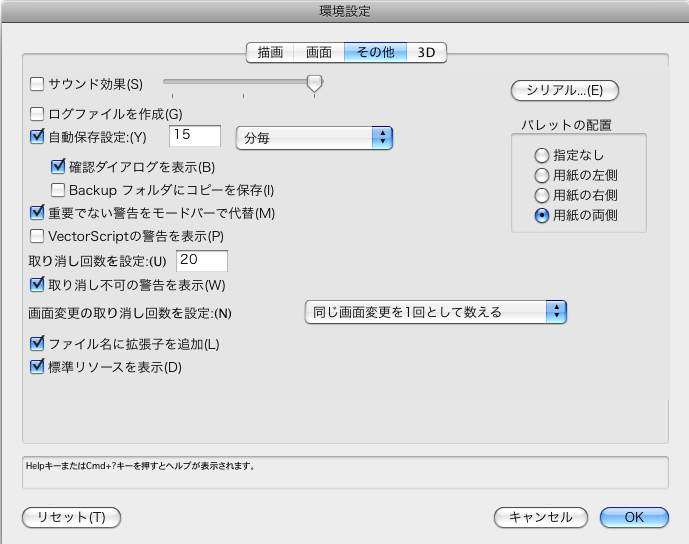
Task: Open the 画面 tab
Action: coord(319,52)
